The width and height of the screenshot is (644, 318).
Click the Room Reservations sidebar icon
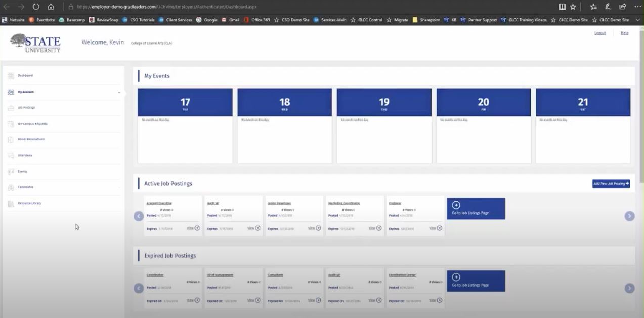coord(11,139)
